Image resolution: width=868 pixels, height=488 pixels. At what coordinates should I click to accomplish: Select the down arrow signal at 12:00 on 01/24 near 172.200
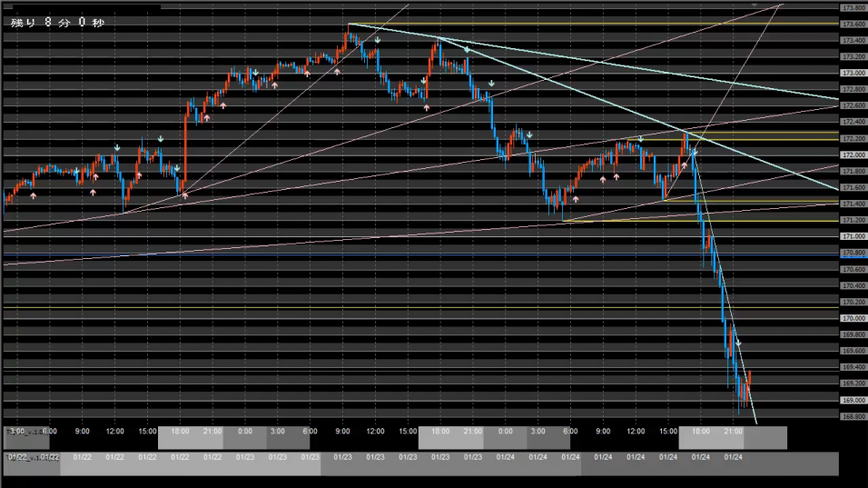coord(640,138)
